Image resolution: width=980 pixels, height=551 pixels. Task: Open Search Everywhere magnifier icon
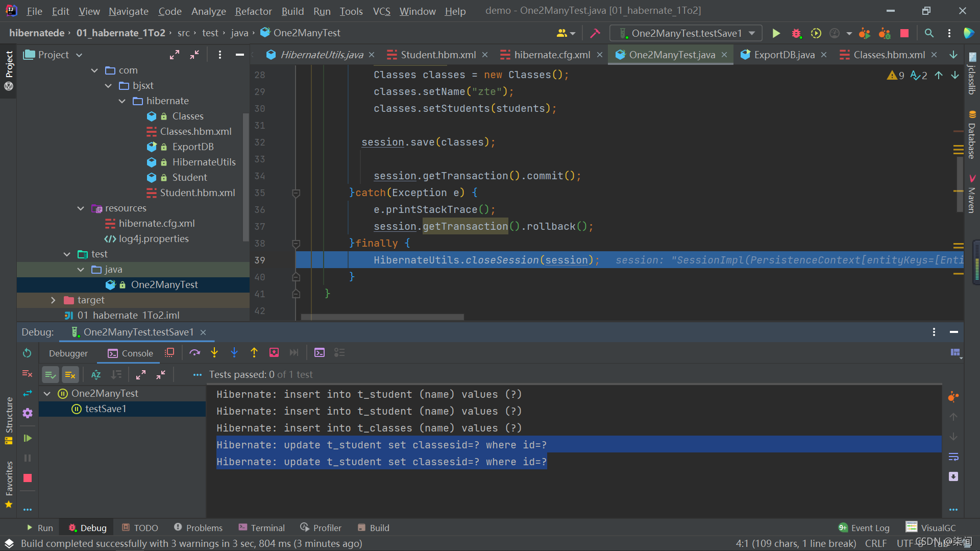pyautogui.click(x=929, y=33)
